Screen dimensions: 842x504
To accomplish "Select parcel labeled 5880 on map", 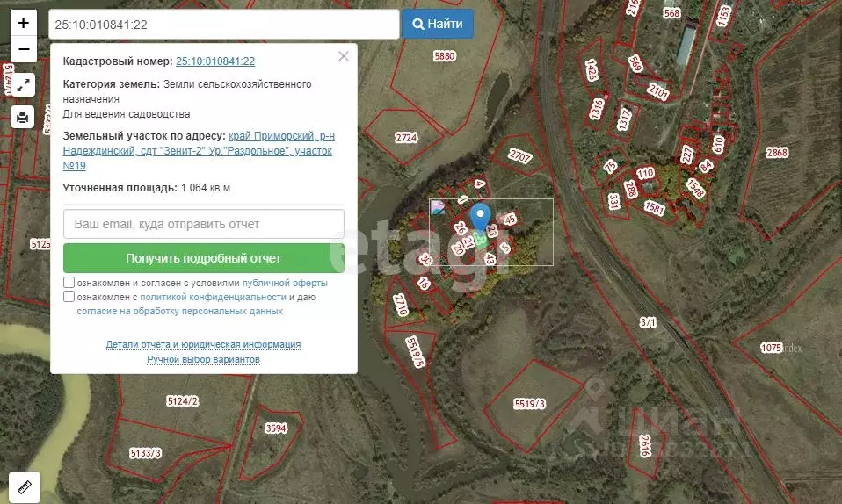I will [x=444, y=56].
